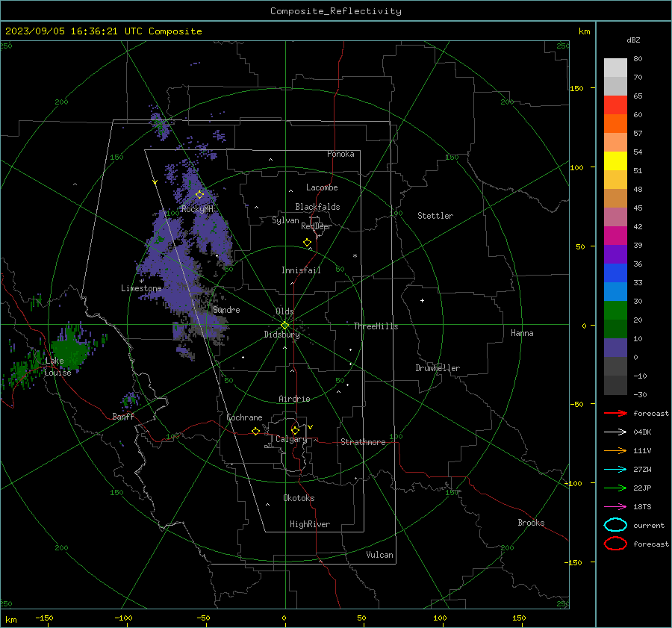The width and height of the screenshot is (672, 628).
Task: Click the asterisk marker east of Innisfail
Action: click(x=355, y=256)
